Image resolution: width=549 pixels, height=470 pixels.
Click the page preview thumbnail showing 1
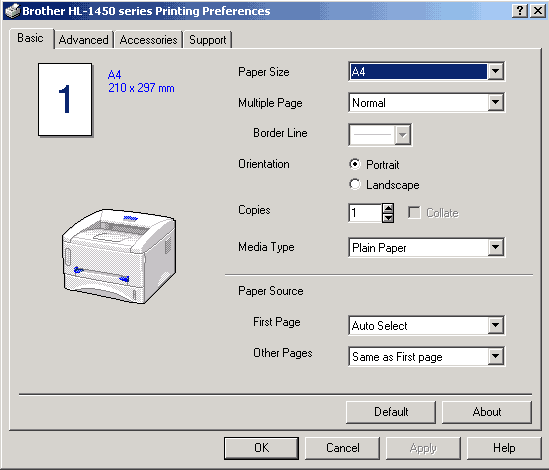coord(65,99)
